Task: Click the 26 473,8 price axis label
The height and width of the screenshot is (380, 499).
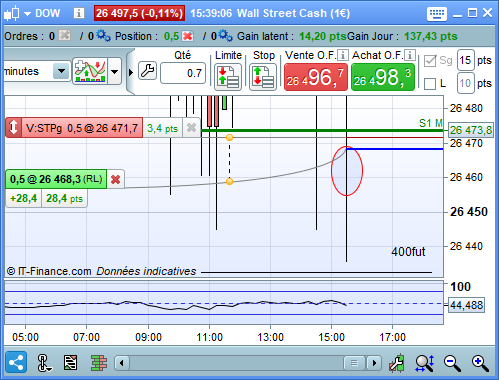Action: 470,130
